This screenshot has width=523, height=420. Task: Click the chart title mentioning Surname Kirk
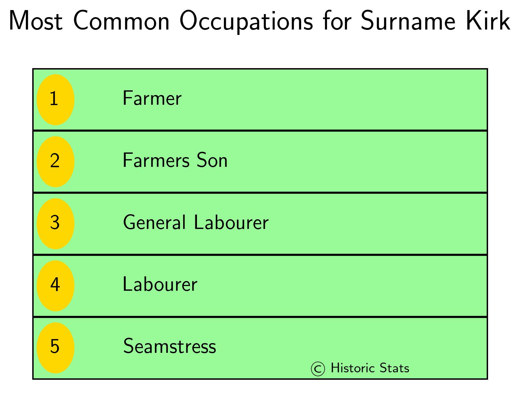coord(259,21)
